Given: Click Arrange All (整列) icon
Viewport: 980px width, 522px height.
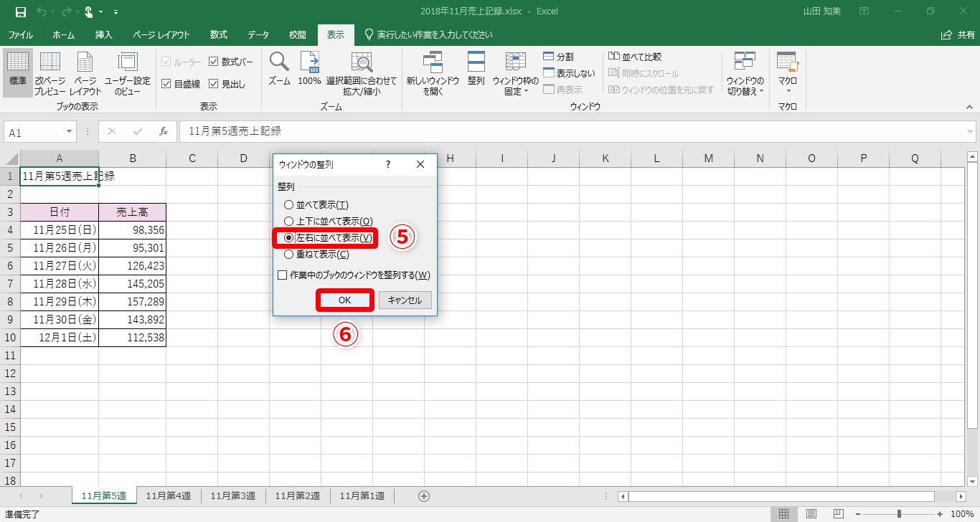Looking at the screenshot, I should [x=476, y=69].
